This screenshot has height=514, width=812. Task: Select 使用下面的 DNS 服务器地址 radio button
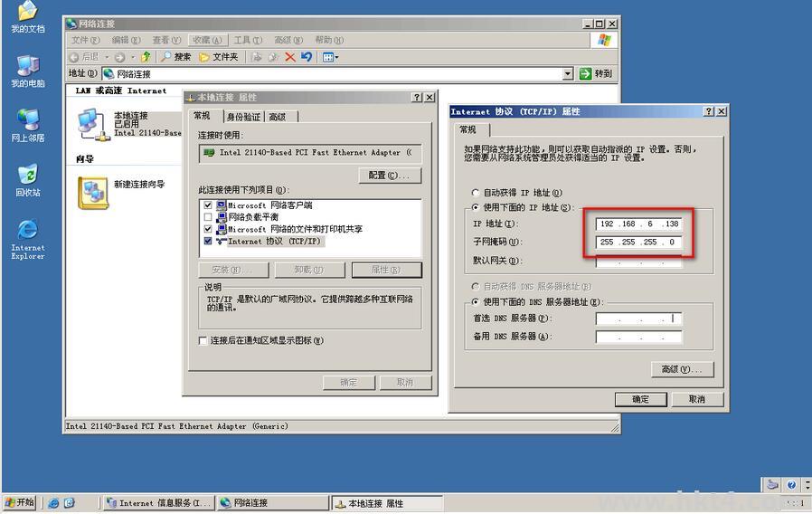pyautogui.click(x=475, y=301)
